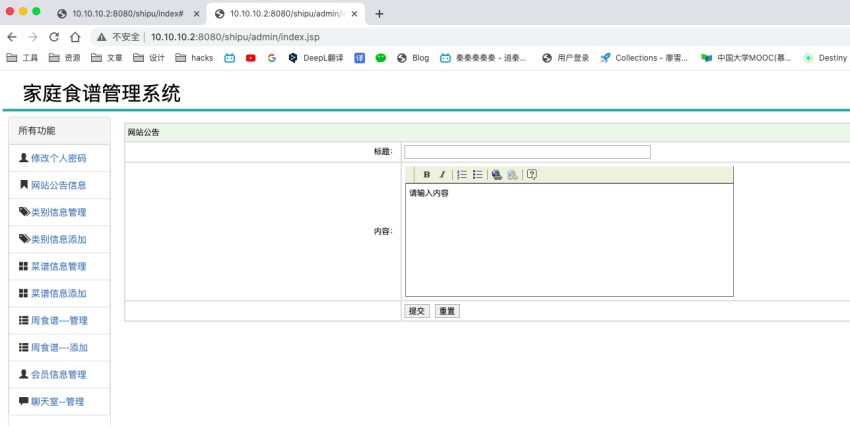
Task: Open the Destiny bookmark
Action: (825, 58)
